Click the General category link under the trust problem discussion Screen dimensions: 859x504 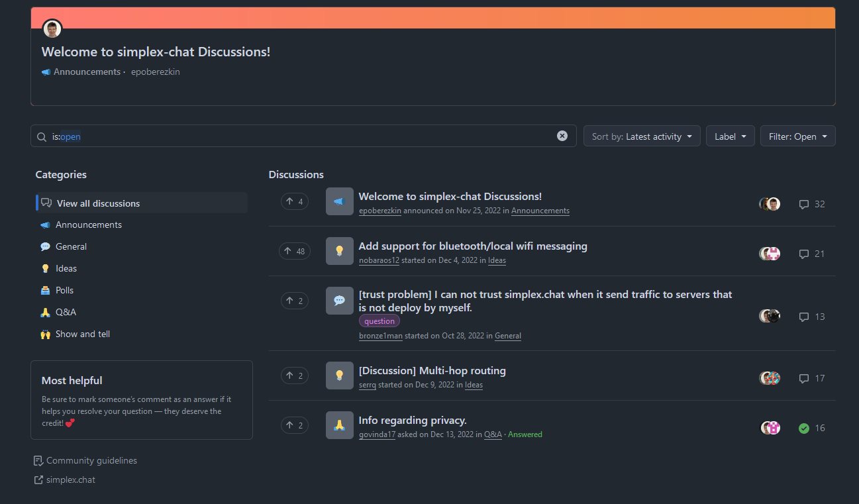pos(508,336)
